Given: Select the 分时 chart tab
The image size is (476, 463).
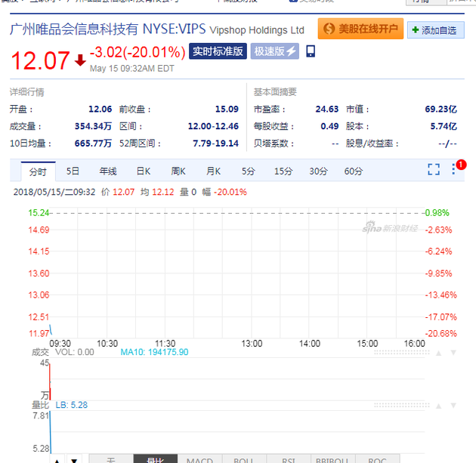Looking at the screenshot, I should pos(38,171).
